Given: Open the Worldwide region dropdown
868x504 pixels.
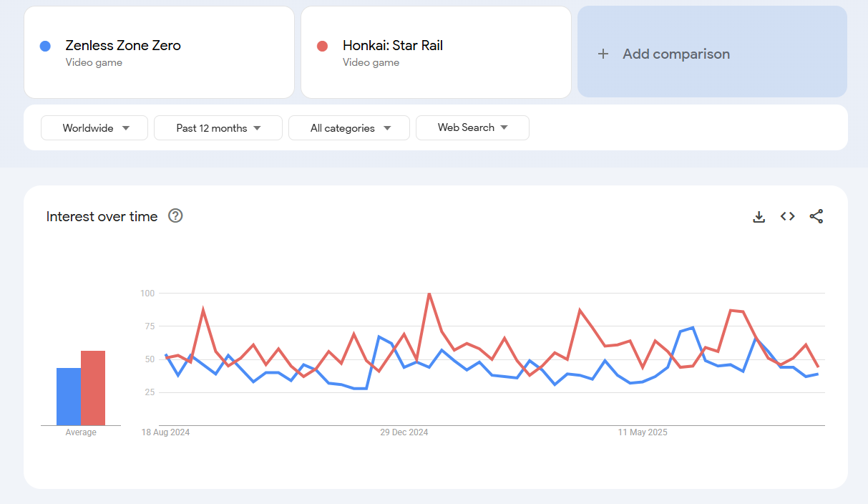Looking at the screenshot, I should 94,128.
